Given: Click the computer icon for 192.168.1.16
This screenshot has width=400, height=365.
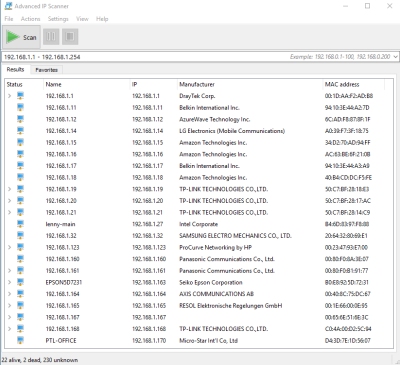Looking at the screenshot, I should tap(20, 154).
